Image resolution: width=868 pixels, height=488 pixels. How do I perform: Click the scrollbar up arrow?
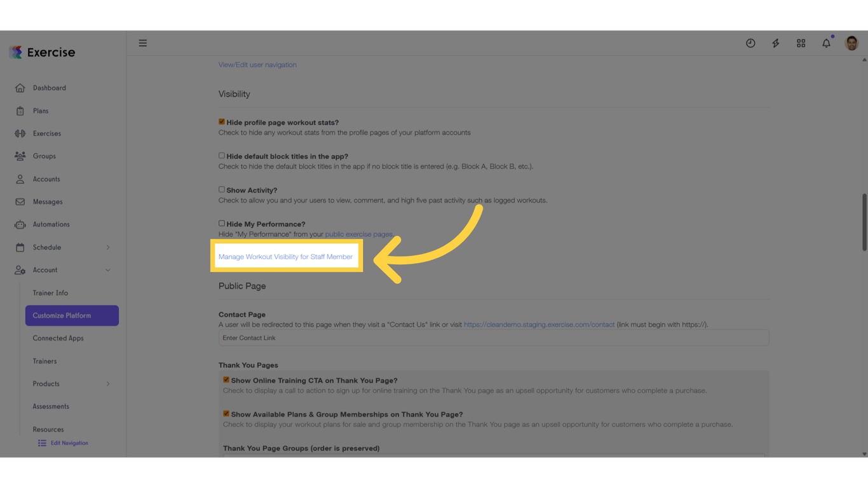(x=864, y=60)
